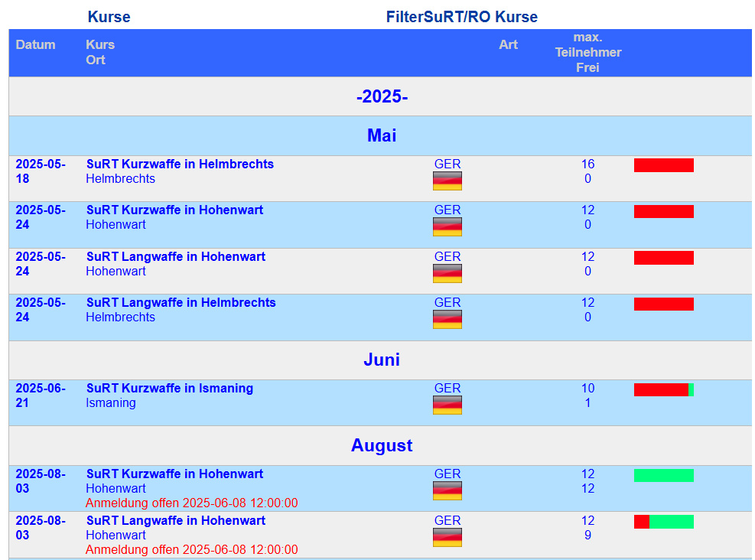The width and height of the screenshot is (755, 560).
Task: Click GER label in the Ismaning row
Action: click(x=447, y=388)
